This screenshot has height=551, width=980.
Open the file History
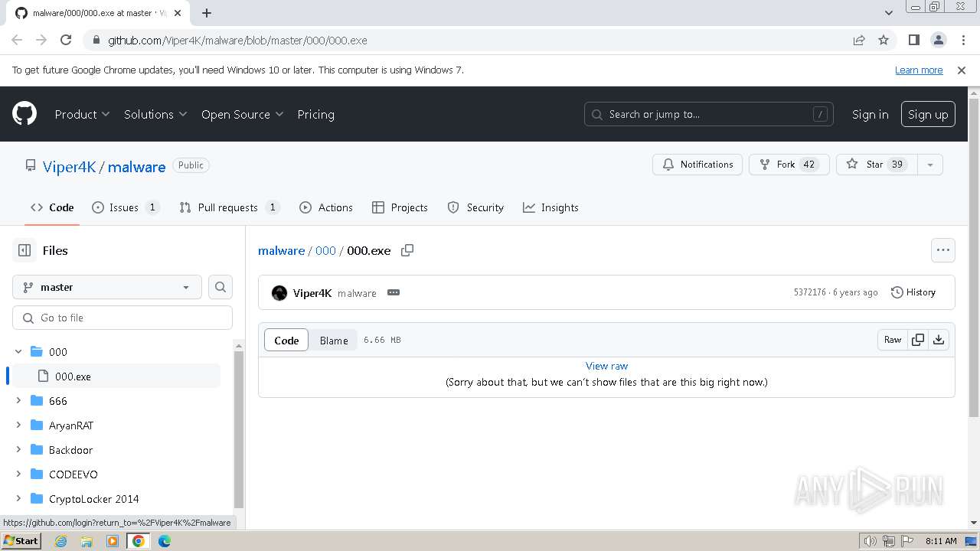(x=913, y=292)
